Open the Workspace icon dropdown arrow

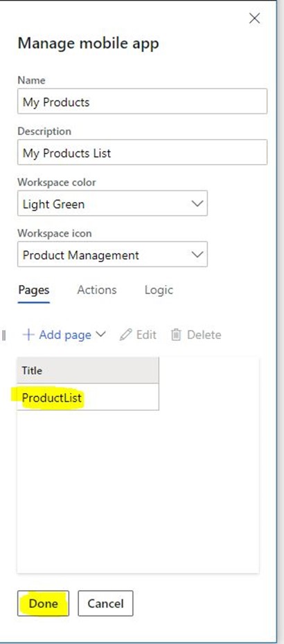197,255
